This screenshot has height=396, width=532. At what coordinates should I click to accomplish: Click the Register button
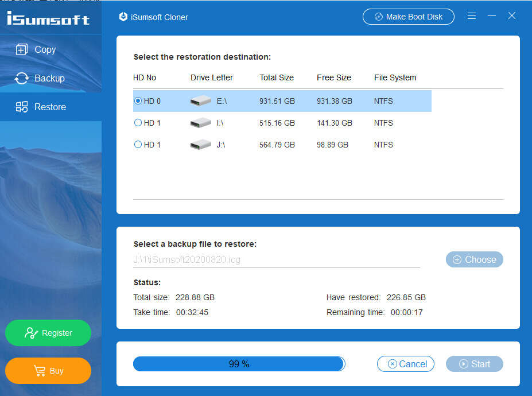tap(48, 333)
